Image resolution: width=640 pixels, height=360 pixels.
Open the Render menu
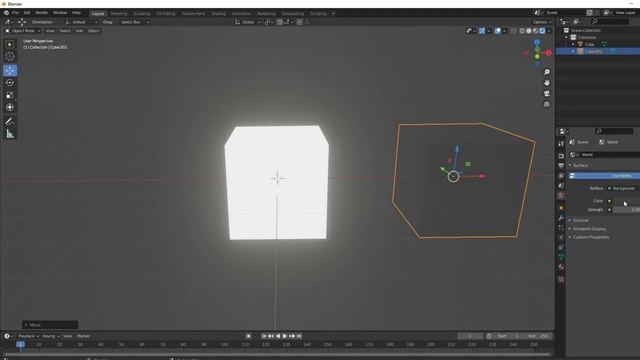pyautogui.click(x=42, y=13)
